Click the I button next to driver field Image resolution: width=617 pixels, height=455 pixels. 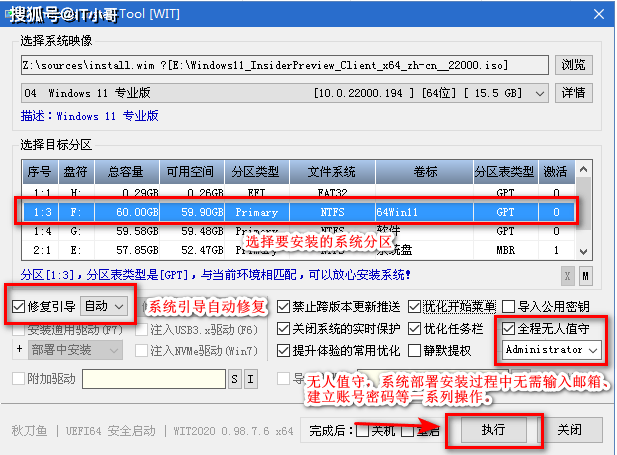[251, 379]
